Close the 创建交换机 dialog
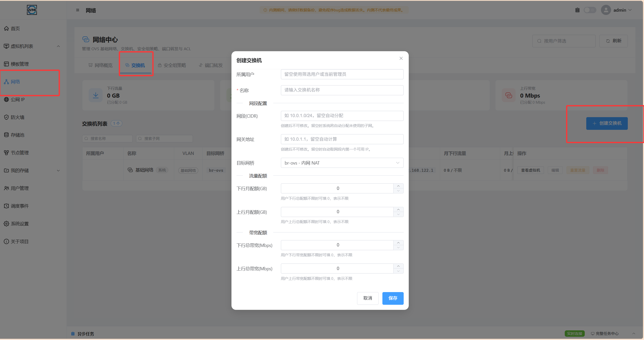Screen dimensions: 644x340 point(401,58)
